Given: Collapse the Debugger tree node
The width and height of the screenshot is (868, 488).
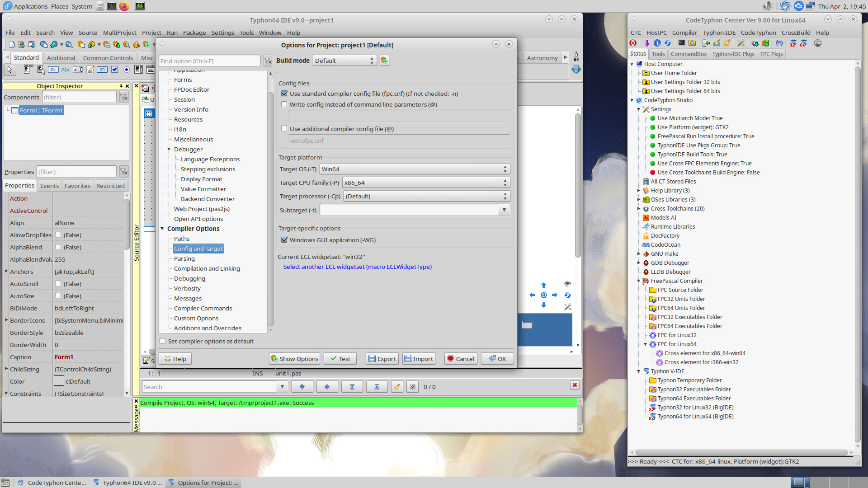Looking at the screenshot, I should coord(169,149).
